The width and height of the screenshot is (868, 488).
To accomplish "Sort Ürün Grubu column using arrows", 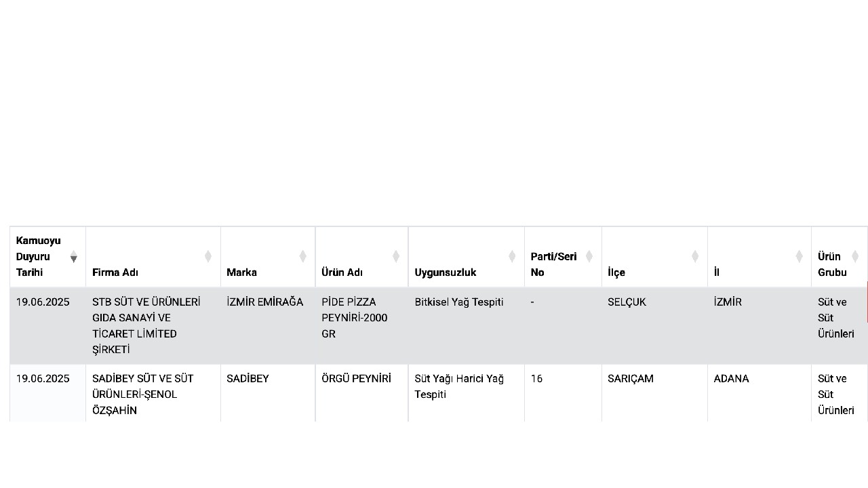I will (x=855, y=256).
